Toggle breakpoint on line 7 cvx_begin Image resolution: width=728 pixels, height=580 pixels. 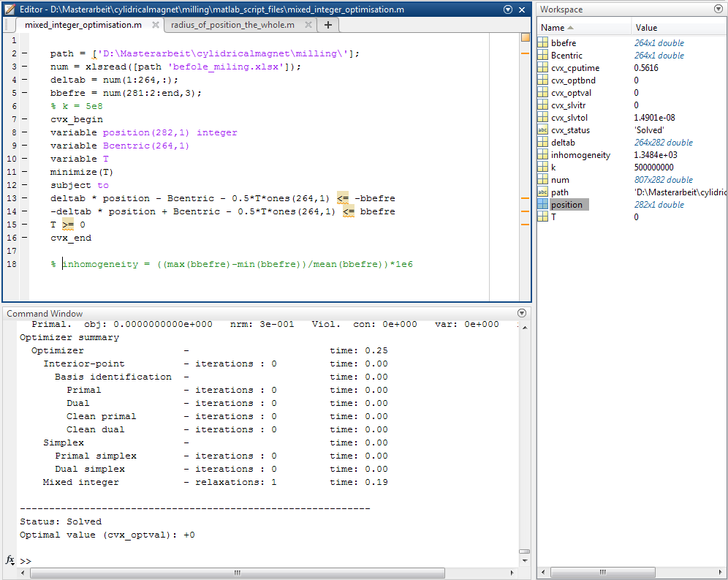25,119
